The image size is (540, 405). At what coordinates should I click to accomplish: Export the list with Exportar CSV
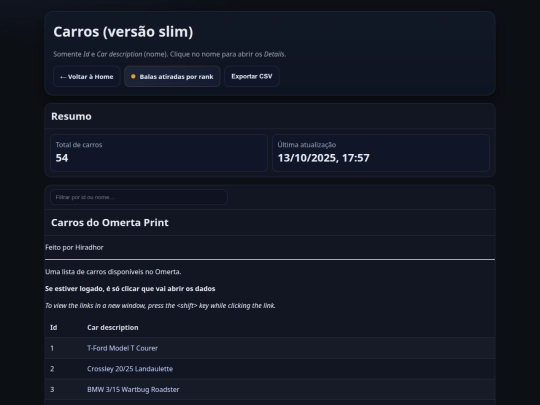tap(252, 76)
